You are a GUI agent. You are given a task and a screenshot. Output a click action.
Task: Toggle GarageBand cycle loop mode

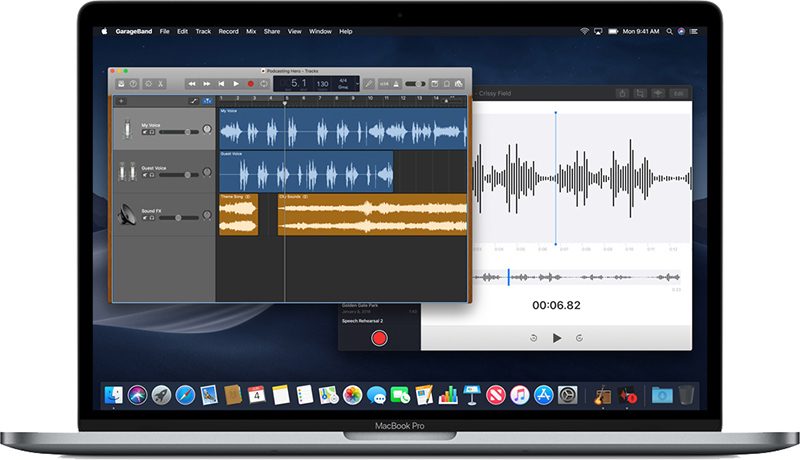click(x=264, y=84)
